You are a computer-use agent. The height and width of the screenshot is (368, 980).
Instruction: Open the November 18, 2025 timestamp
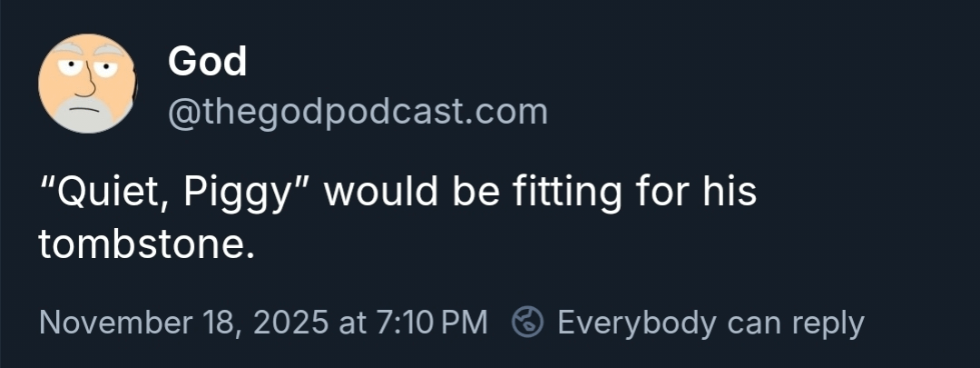click(263, 322)
